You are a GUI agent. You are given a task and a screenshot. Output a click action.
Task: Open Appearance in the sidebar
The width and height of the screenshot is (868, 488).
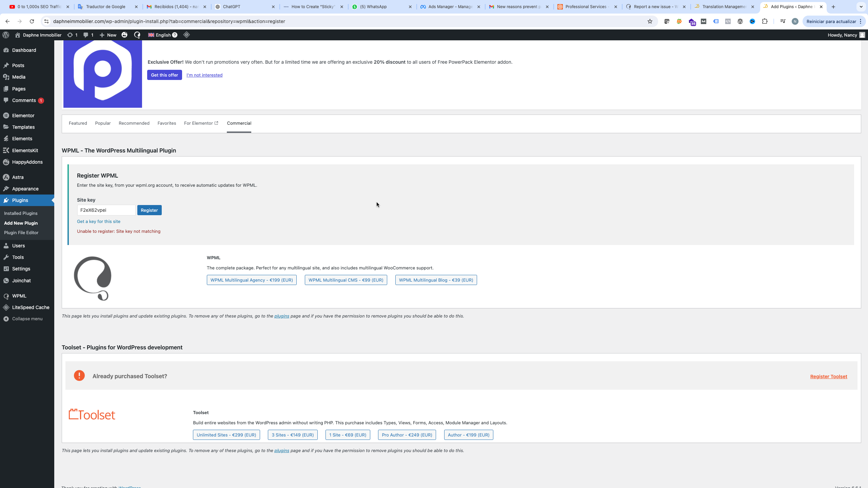pos(27,189)
